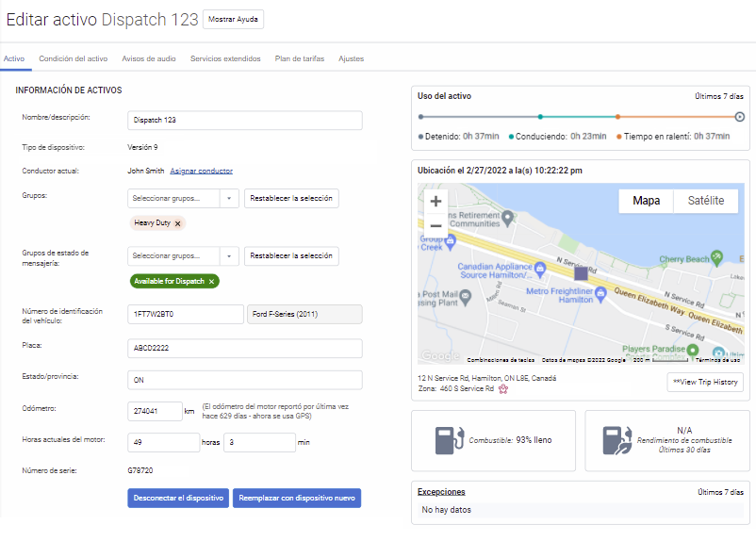Switch map to Mapa view

pyautogui.click(x=646, y=201)
